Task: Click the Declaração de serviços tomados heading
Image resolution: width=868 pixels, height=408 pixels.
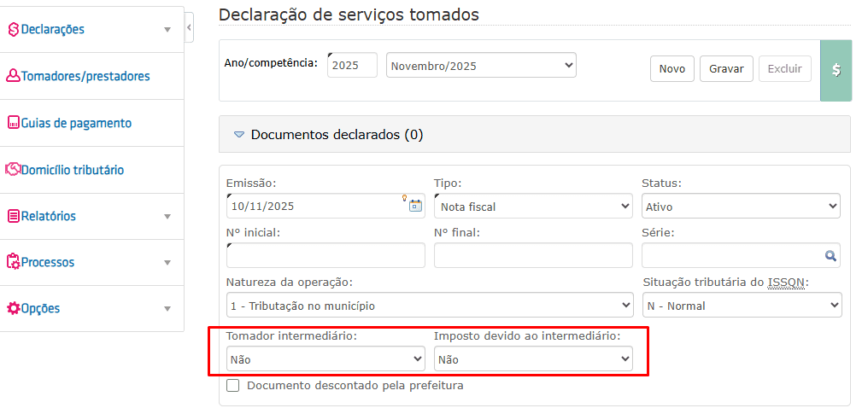Action: pos(349,15)
